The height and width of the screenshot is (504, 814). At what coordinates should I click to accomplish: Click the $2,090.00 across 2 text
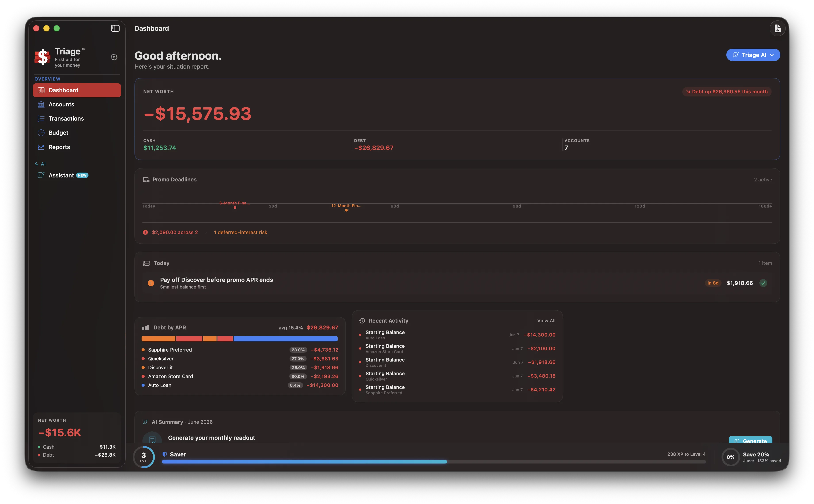tap(175, 232)
